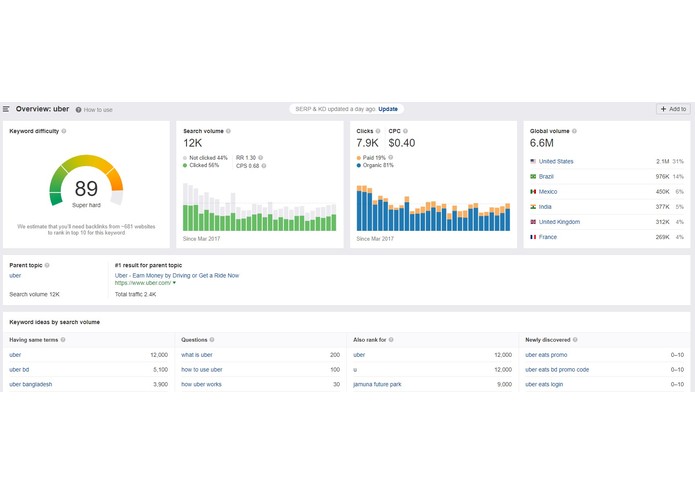
Task: Click the info icon beside Paid 19%
Action: coord(390,158)
